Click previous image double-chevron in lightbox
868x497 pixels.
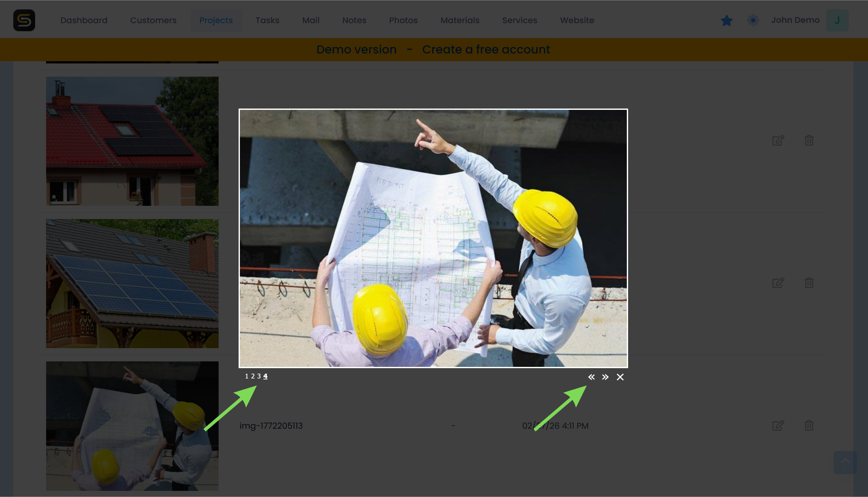click(x=591, y=377)
